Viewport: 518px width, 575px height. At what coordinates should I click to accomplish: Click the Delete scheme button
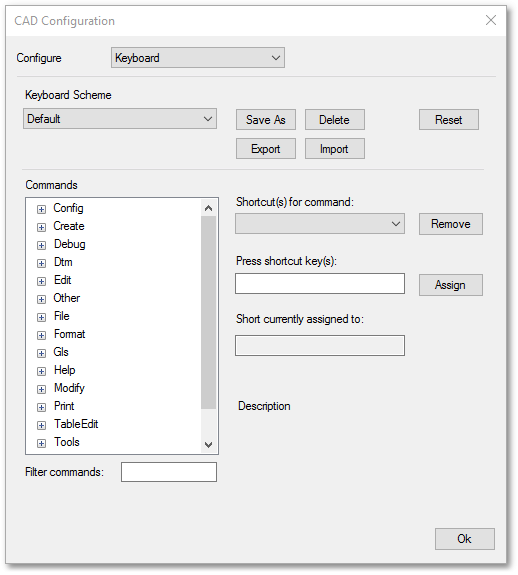pos(335,120)
